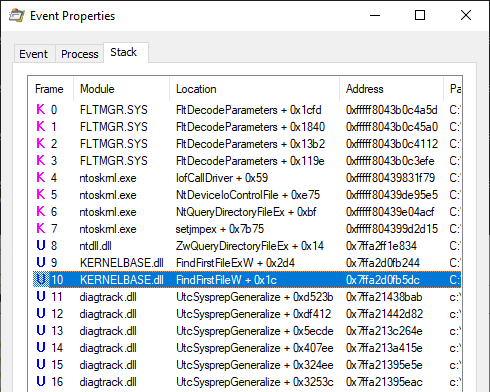Maximize the Event Properties window
Viewport: 490px width, 392px height.
tap(420, 15)
